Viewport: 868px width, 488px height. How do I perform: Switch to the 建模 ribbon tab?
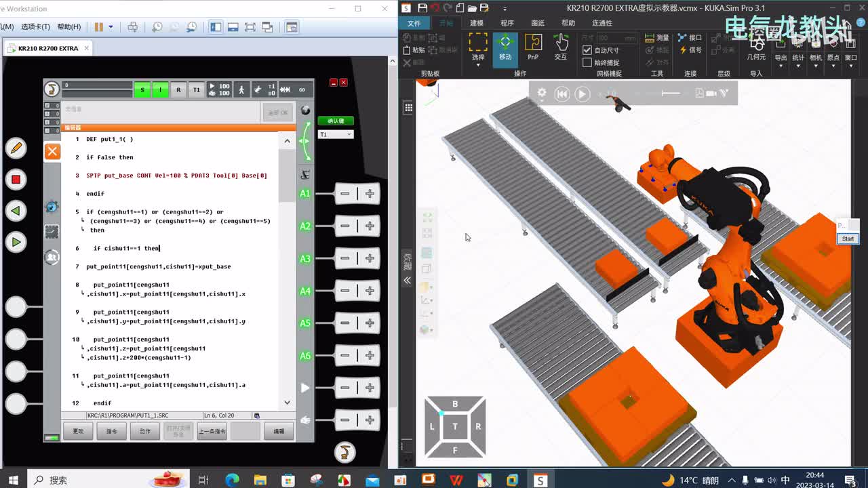coord(476,23)
